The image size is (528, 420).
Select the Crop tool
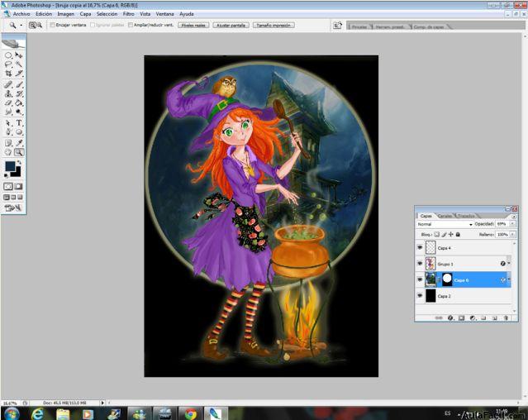8,73
